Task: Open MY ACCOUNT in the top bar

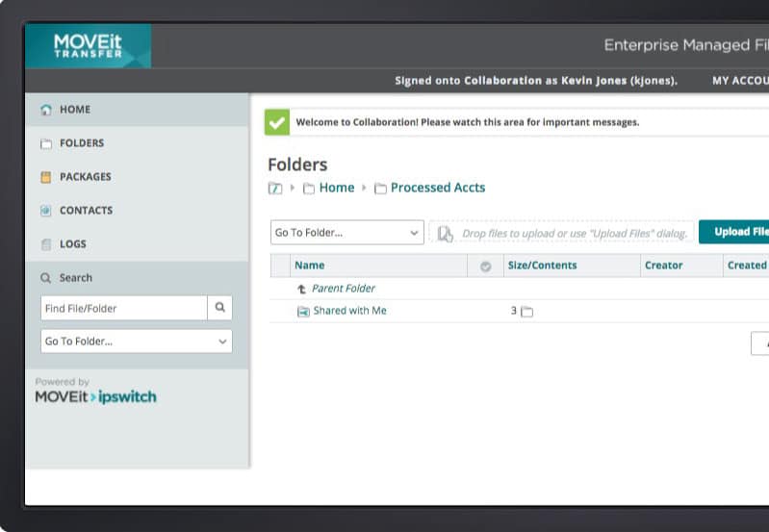Action: 740,81
